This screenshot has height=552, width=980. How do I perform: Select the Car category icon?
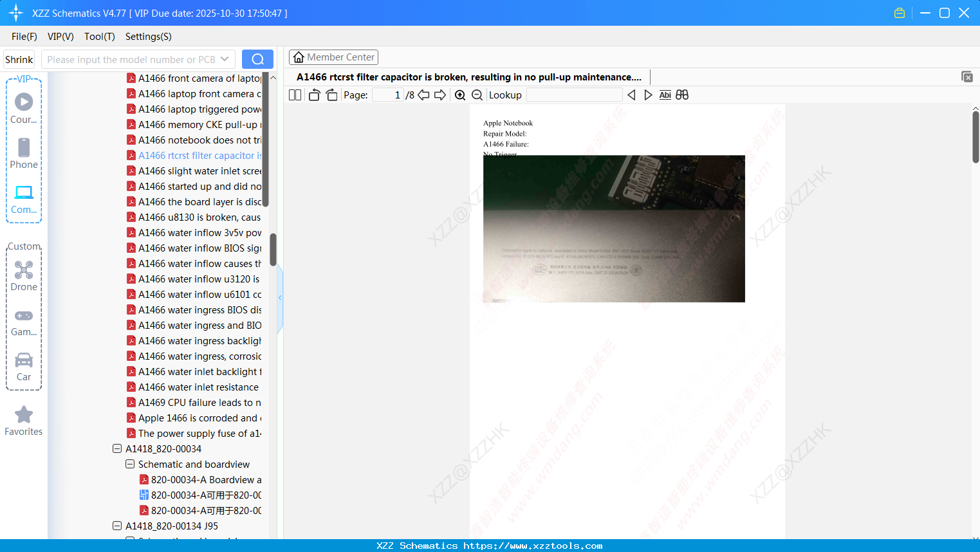tap(24, 366)
